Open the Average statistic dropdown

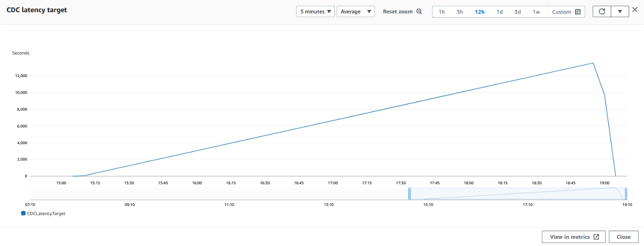coord(356,12)
